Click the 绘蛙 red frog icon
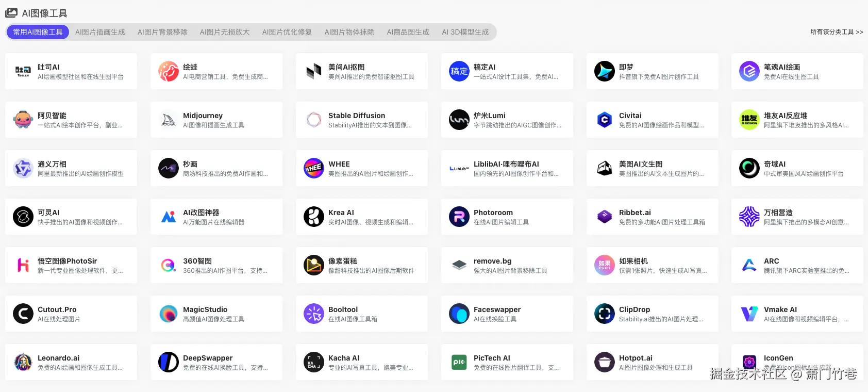This screenshot has height=392, width=868. click(169, 71)
